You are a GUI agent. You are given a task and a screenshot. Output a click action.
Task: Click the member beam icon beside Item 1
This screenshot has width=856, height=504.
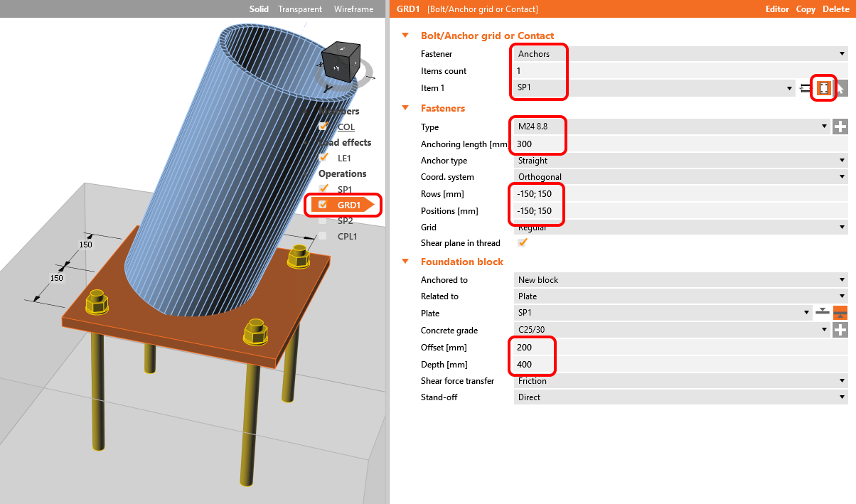coord(806,88)
